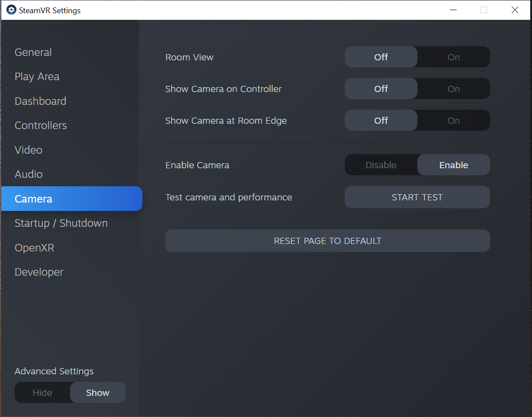Select the Video settings tab
The image size is (532, 417).
pos(29,150)
